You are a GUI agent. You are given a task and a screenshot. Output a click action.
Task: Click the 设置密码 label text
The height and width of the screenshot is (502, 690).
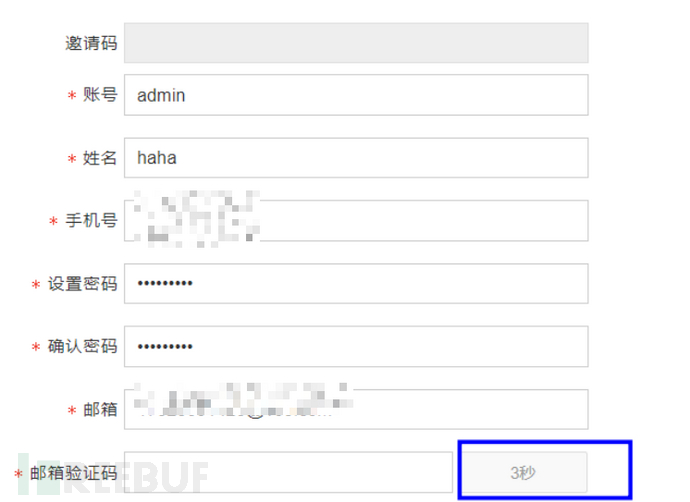pos(82,284)
